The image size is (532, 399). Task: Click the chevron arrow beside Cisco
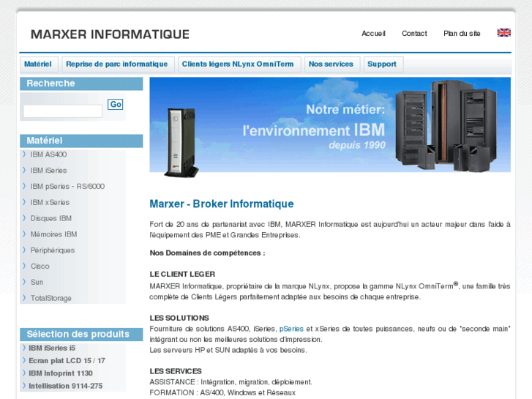tap(24, 266)
